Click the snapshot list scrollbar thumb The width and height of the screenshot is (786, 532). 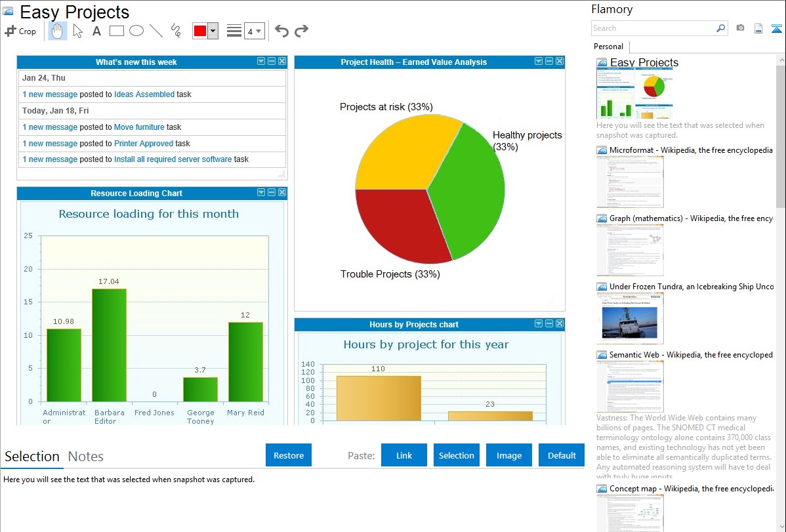click(781, 135)
